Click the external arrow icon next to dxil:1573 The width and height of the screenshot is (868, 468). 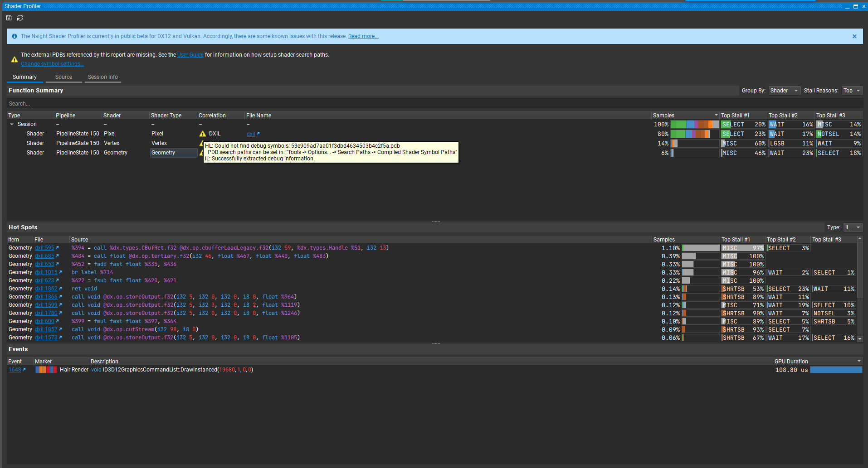click(x=60, y=337)
